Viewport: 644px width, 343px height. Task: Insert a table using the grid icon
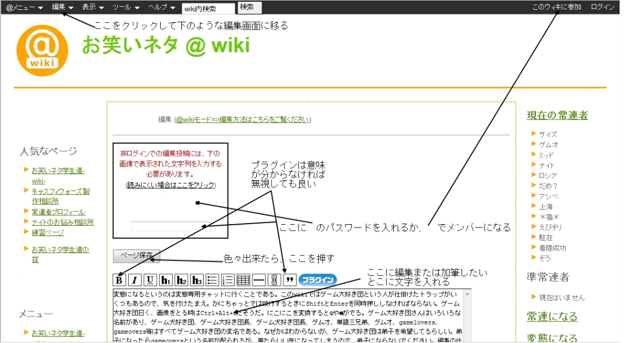click(x=243, y=280)
